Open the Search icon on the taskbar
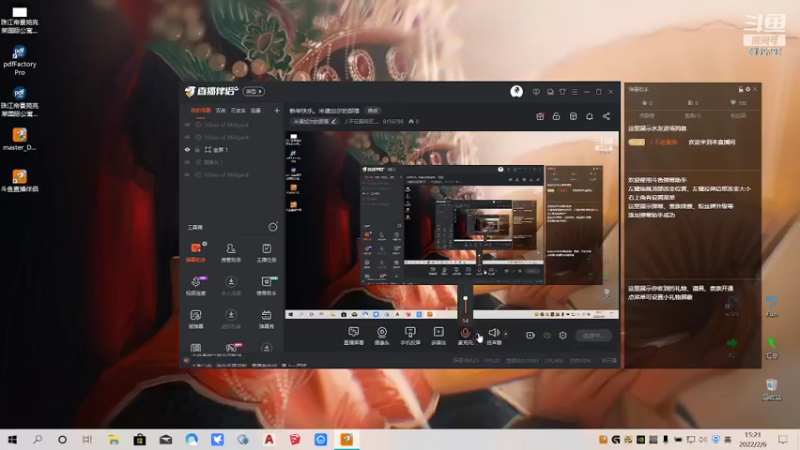Viewport: 800px width, 450px height. click(37, 439)
